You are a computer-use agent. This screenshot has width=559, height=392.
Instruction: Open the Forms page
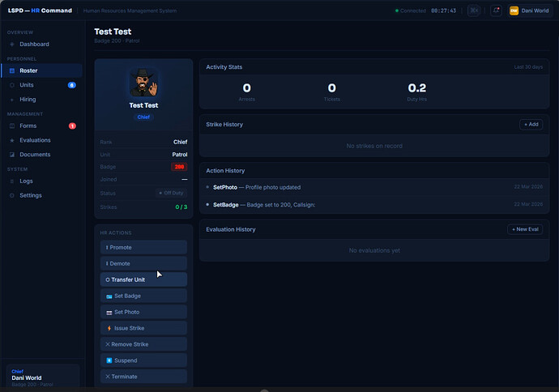pos(41,126)
